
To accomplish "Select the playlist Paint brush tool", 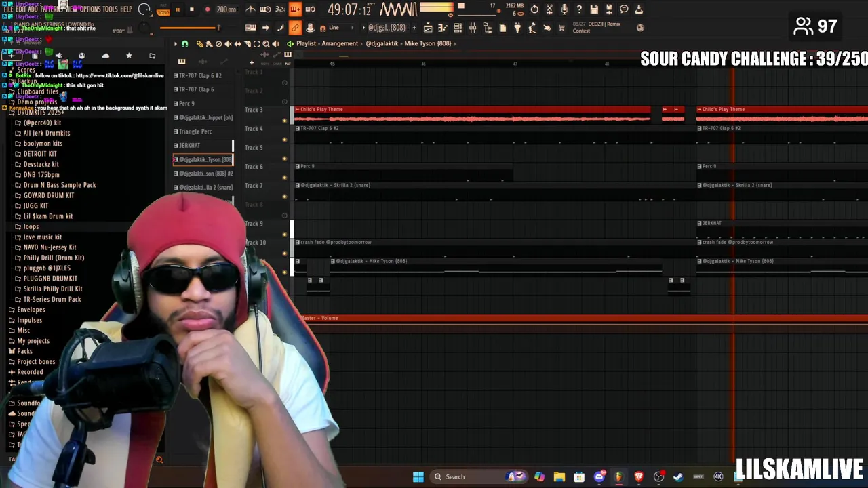I will click(209, 43).
